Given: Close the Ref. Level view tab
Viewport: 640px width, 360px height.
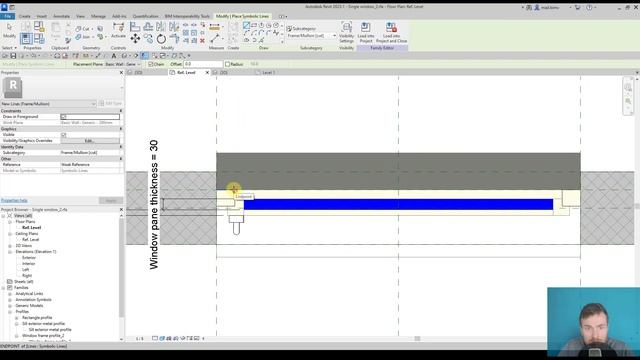Looking at the screenshot, I should (207, 73).
